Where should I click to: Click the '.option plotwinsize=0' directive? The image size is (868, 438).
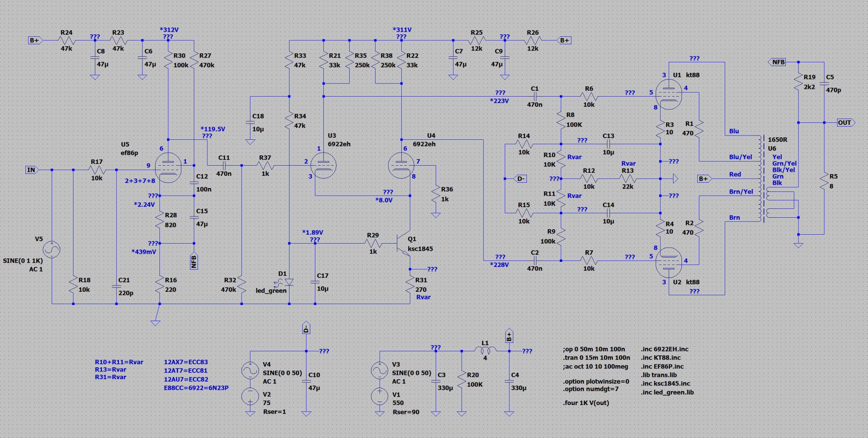[x=596, y=381]
